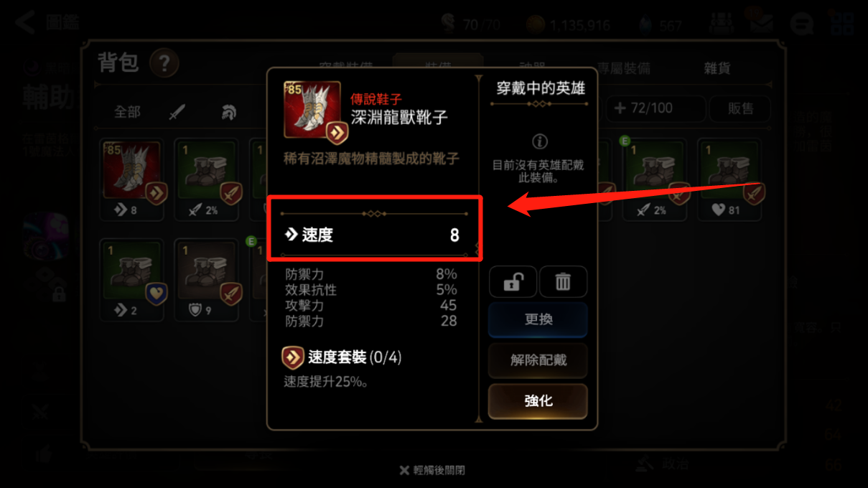Click the info icon in hero panel
868x488 pixels.
coord(538,141)
